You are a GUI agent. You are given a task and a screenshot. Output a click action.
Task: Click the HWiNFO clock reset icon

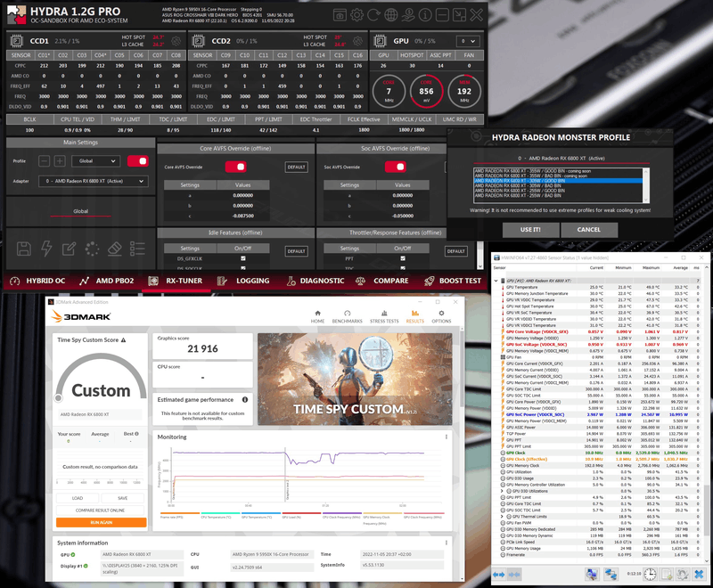tap(650, 575)
